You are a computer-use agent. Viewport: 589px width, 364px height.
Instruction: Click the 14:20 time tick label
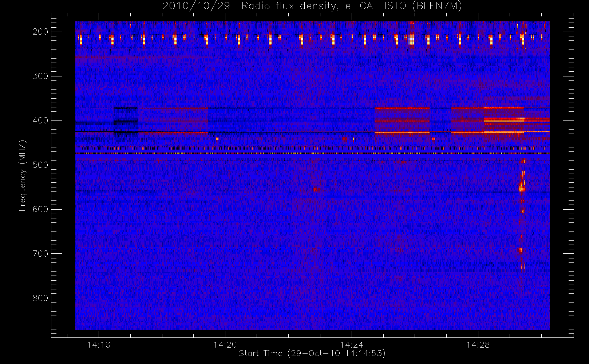(x=225, y=345)
